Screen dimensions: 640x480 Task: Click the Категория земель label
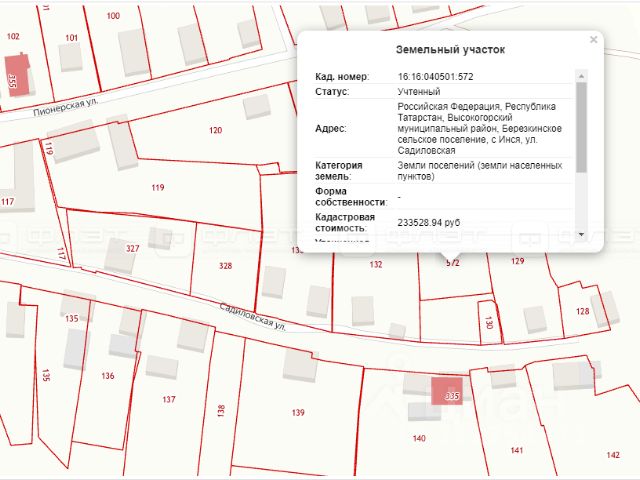[339, 171]
